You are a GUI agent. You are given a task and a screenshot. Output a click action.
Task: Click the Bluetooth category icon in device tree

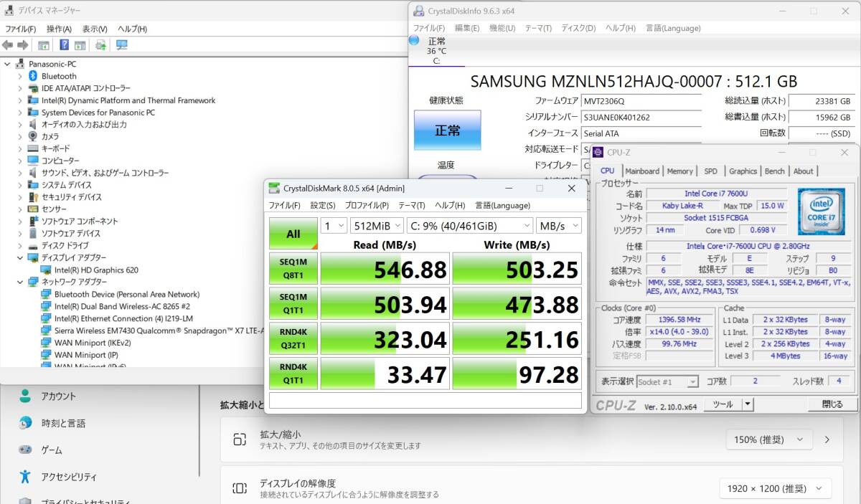point(33,76)
